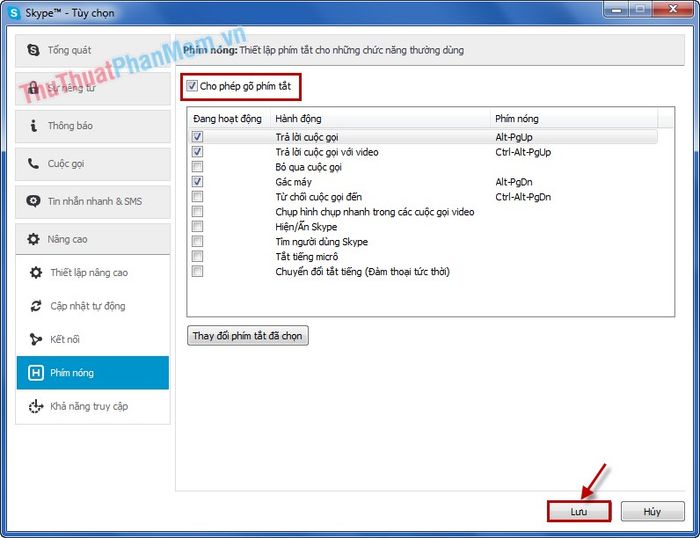Image resolution: width=700 pixels, height=538 pixels.
Task: Enable the Tắt tiếng micrô checkbox
Action: (197, 256)
